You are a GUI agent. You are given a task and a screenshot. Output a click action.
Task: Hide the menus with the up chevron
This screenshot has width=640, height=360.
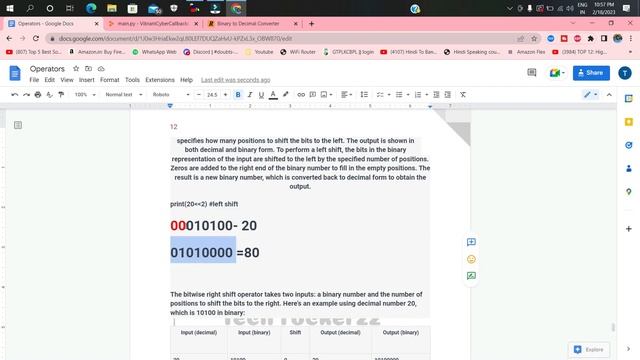[609, 95]
